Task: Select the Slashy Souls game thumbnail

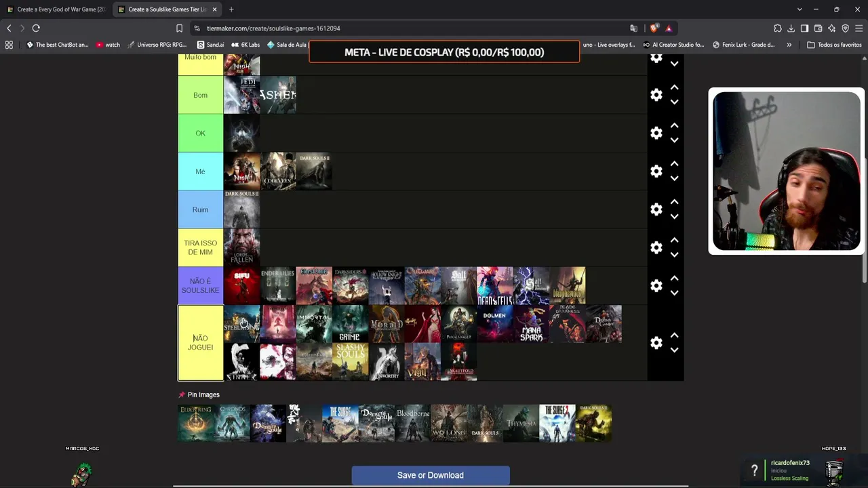Action: [x=351, y=361]
